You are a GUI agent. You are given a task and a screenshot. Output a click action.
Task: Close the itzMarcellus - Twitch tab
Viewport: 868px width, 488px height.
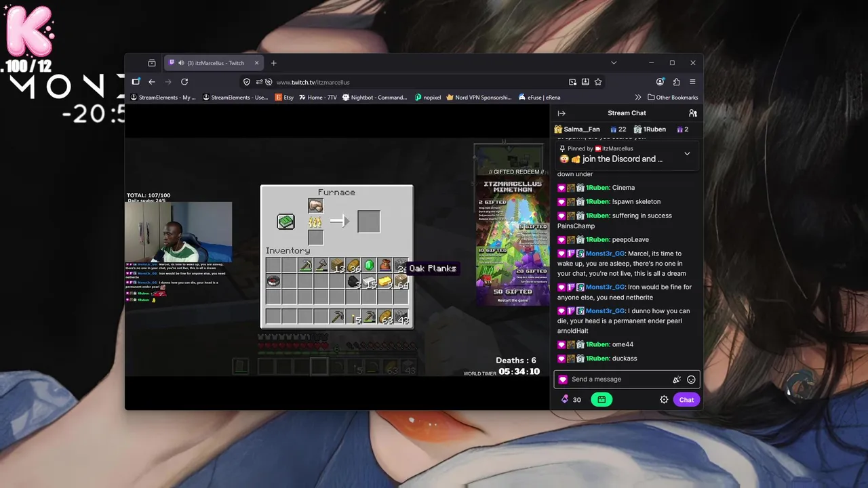coord(256,63)
